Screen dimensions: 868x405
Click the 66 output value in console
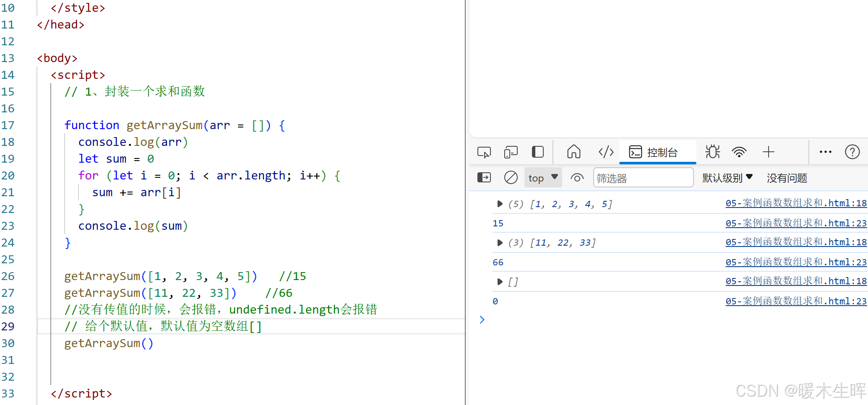pyautogui.click(x=498, y=262)
